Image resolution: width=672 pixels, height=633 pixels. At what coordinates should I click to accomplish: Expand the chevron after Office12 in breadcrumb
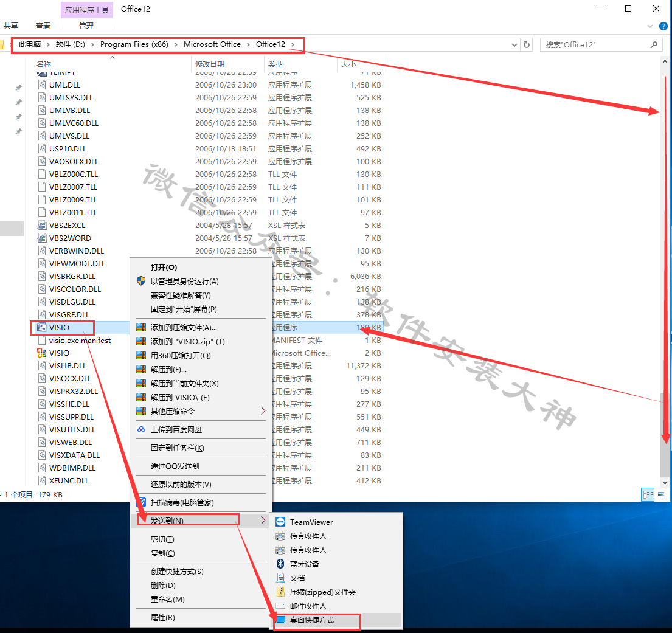(293, 44)
